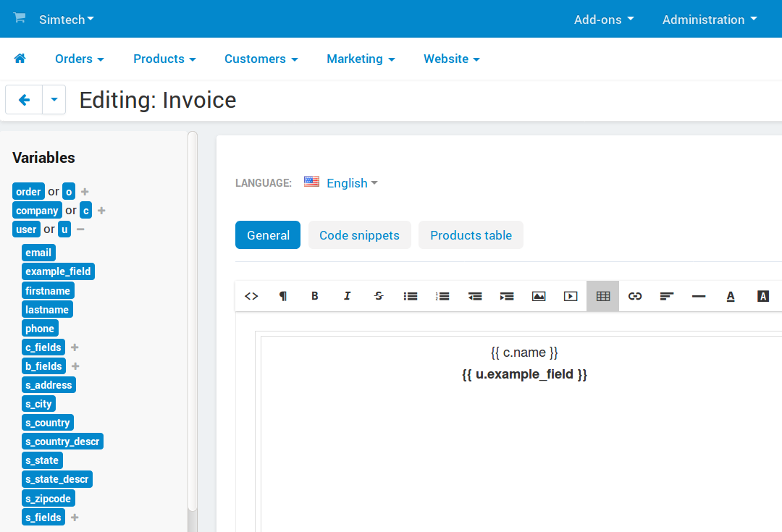Open the Administration menu

[709, 20]
